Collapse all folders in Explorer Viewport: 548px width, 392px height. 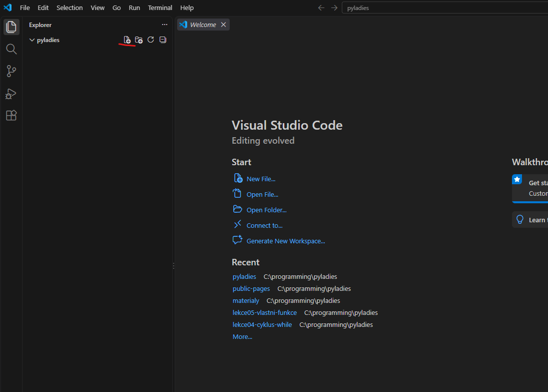pos(163,40)
